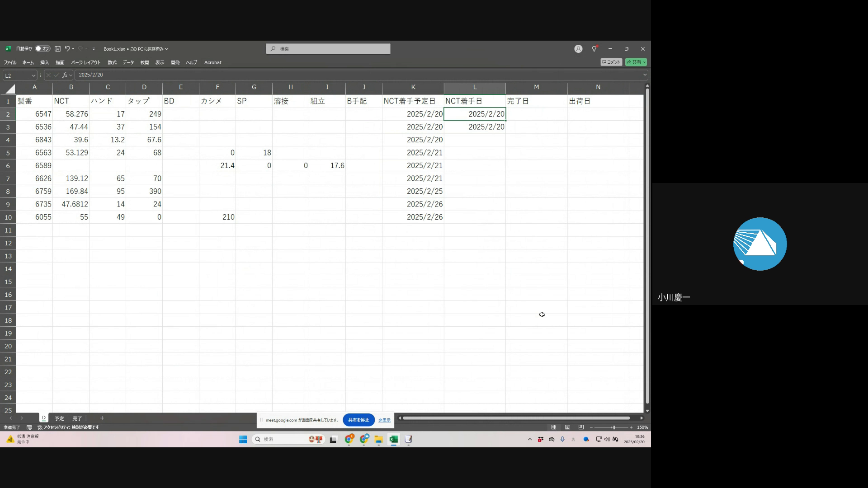This screenshot has width=868, height=488.
Task: Expand the formula bar chevron
Action: click(x=645, y=75)
